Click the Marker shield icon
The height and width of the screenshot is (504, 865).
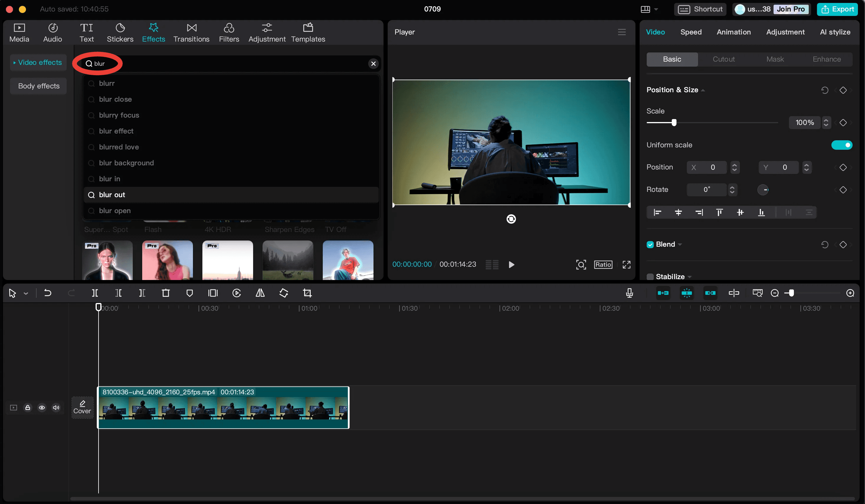pyautogui.click(x=189, y=293)
